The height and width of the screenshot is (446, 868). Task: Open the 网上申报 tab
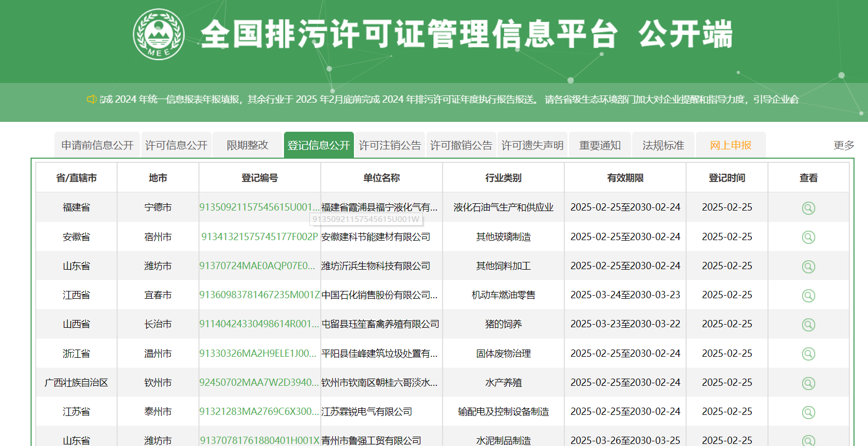730,145
